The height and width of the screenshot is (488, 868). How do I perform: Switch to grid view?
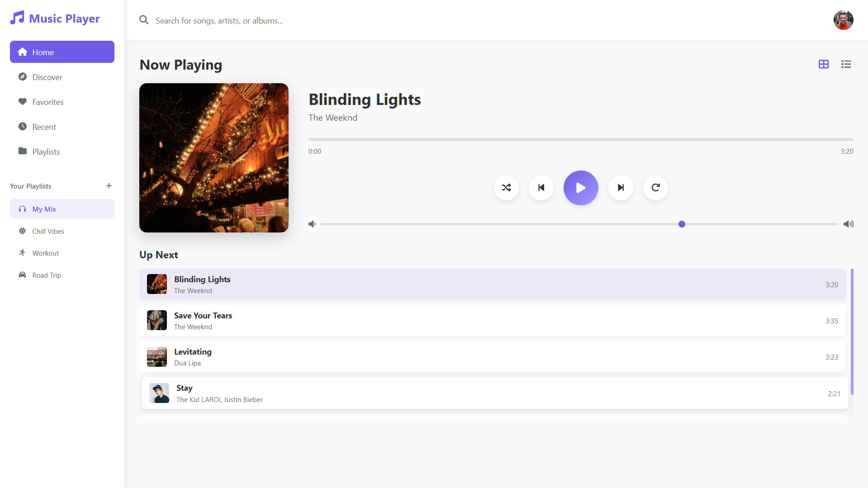[824, 64]
